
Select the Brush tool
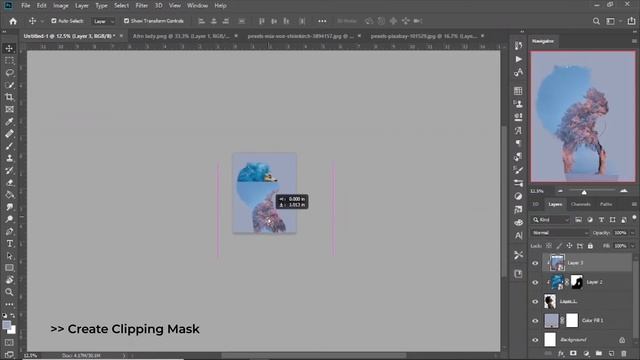point(9,146)
